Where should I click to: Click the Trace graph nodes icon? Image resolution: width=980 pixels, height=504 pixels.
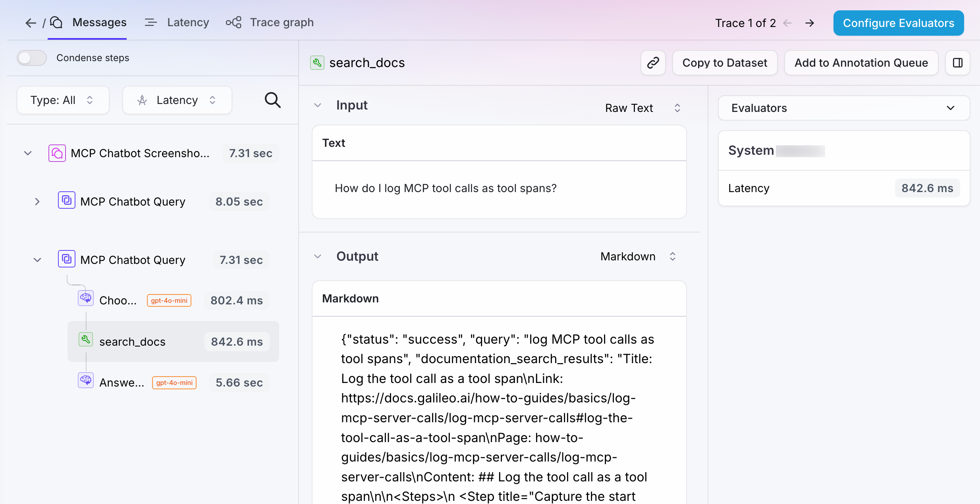pyautogui.click(x=233, y=23)
